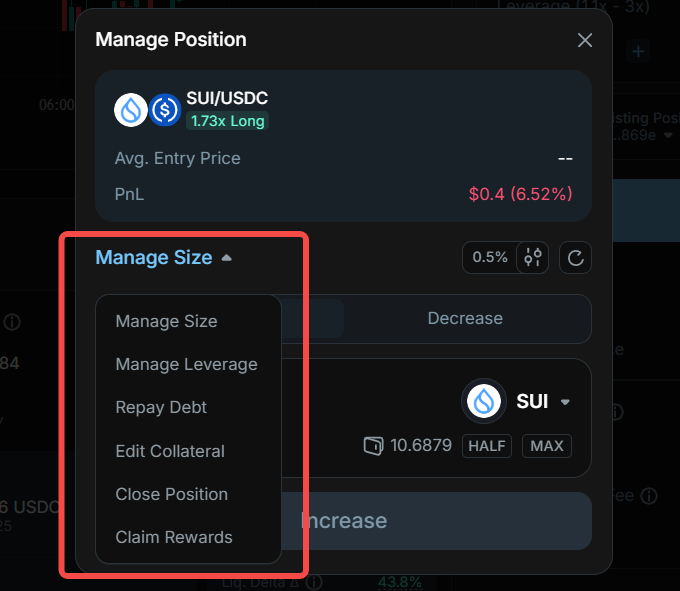Choose Repay Debt menu option

tap(161, 407)
